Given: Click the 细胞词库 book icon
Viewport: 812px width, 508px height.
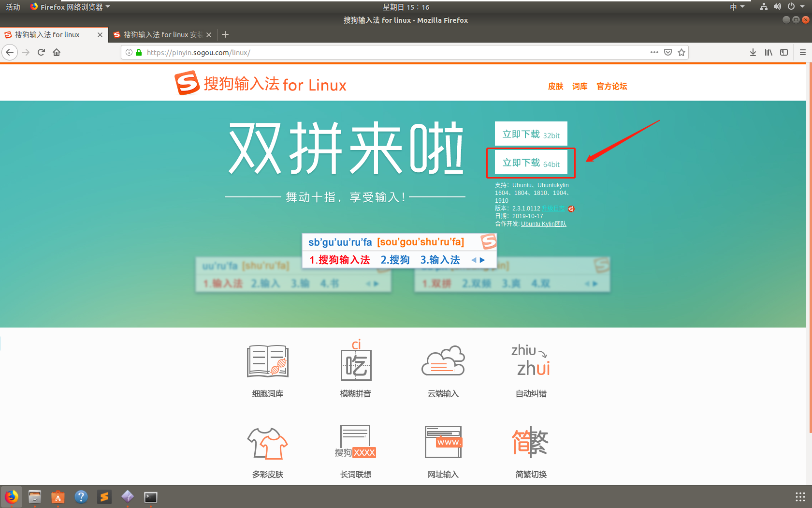Looking at the screenshot, I should [268, 361].
